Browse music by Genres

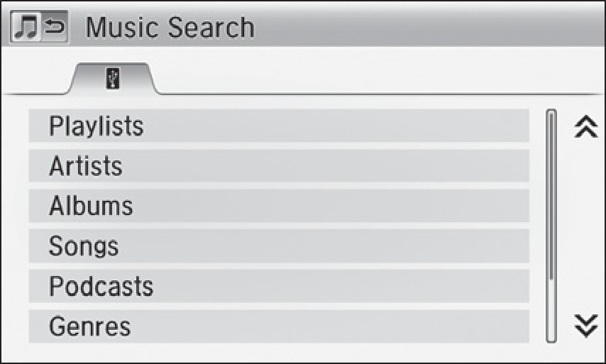[x=279, y=326]
